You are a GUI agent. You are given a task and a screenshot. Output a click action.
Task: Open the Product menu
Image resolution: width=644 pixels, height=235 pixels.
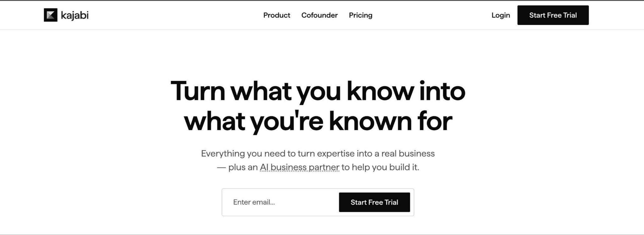(x=276, y=15)
